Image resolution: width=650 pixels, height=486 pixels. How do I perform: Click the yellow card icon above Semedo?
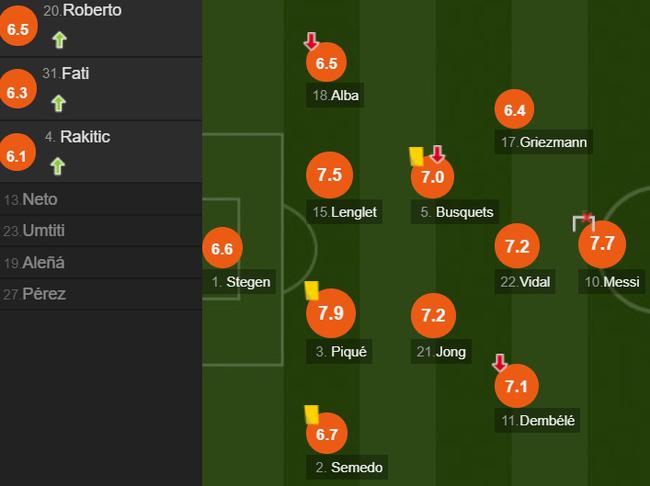pyautogui.click(x=311, y=412)
